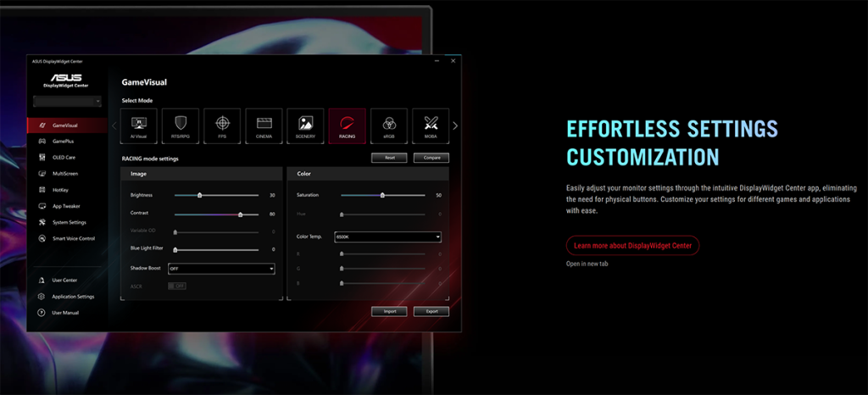Click the Brightness slider handle
The height and width of the screenshot is (395, 868).
(x=200, y=195)
